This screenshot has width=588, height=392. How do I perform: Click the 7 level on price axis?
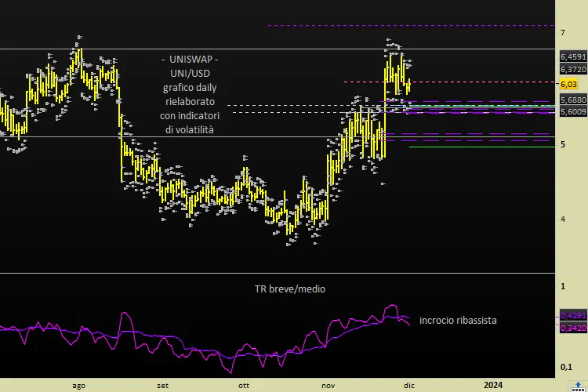tap(563, 32)
